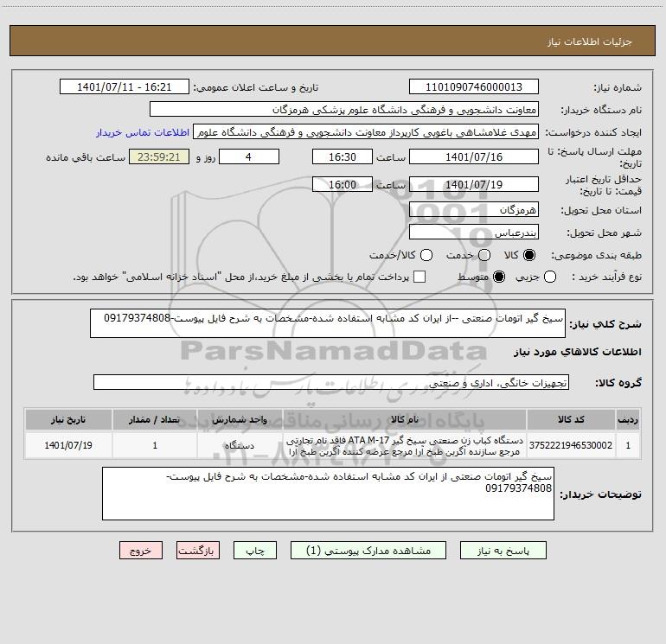This screenshot has height=644, width=666.
Task: Open اطلاعات تماس خریدار link
Action: point(143,132)
